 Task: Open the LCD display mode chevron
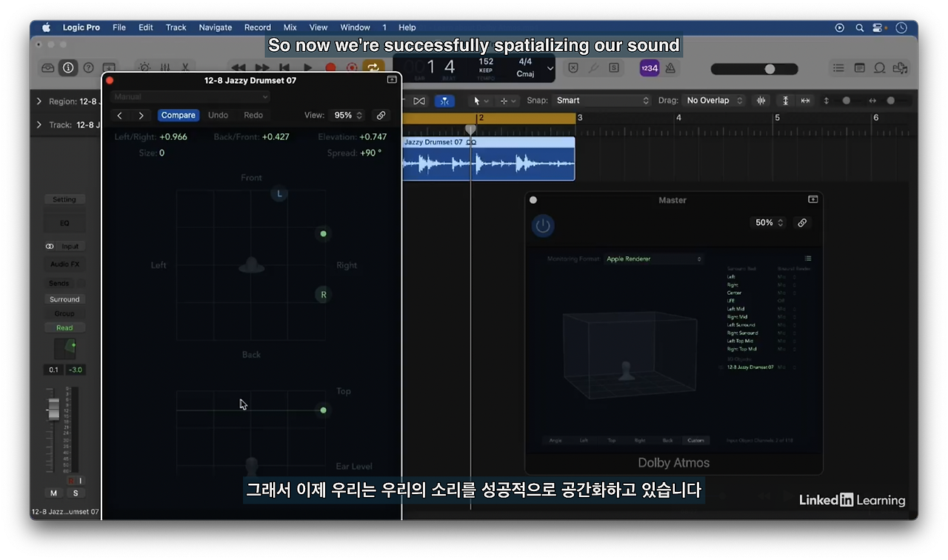pyautogui.click(x=550, y=68)
